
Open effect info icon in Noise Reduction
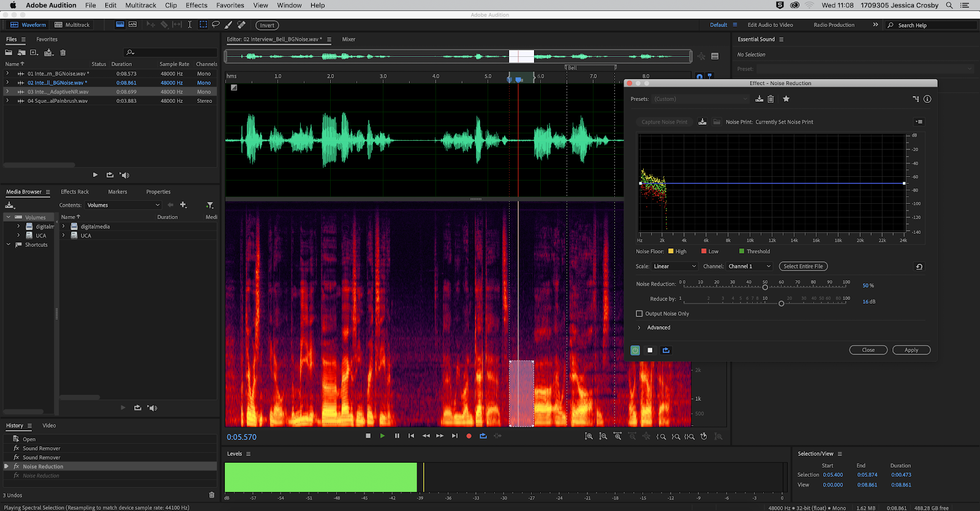927,99
